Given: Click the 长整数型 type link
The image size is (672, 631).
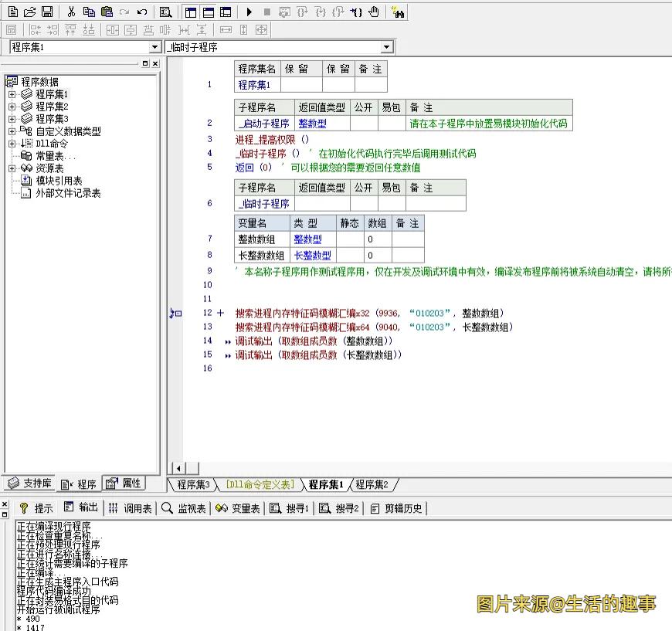Looking at the screenshot, I should [x=314, y=255].
